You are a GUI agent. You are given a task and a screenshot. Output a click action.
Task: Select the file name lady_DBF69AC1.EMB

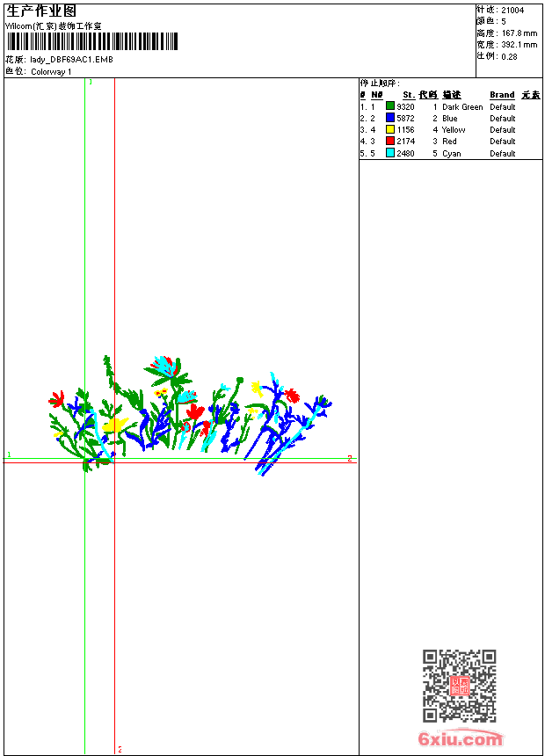point(71,60)
